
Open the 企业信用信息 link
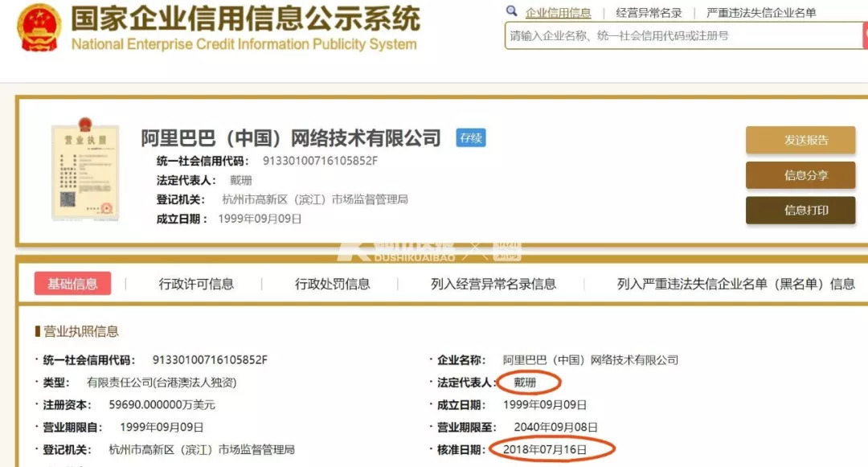[558, 13]
